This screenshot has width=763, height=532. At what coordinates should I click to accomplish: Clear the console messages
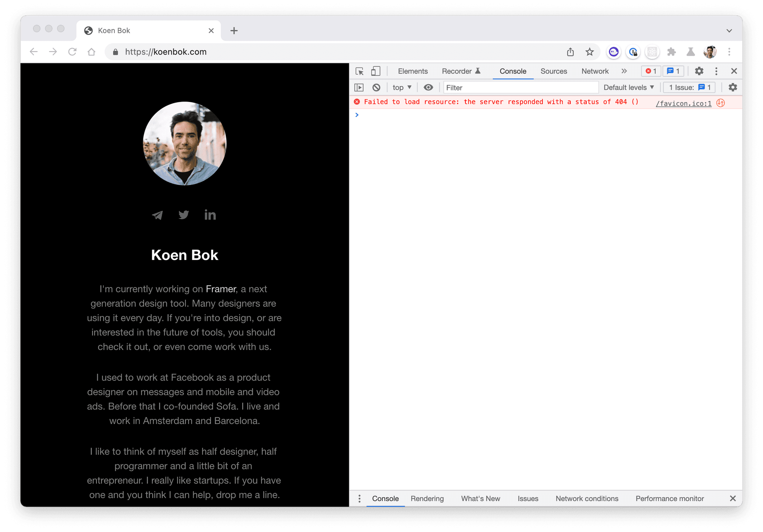point(376,87)
